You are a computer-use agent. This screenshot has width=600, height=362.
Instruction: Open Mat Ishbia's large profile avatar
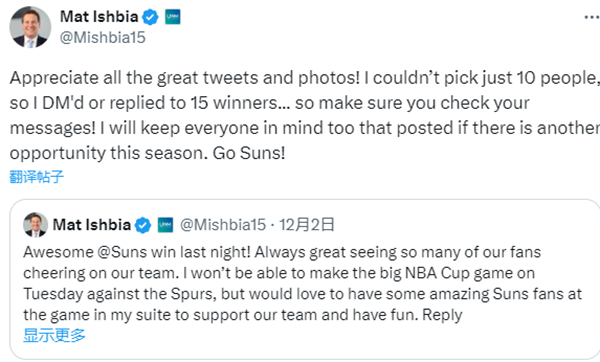pyautogui.click(x=30, y=27)
